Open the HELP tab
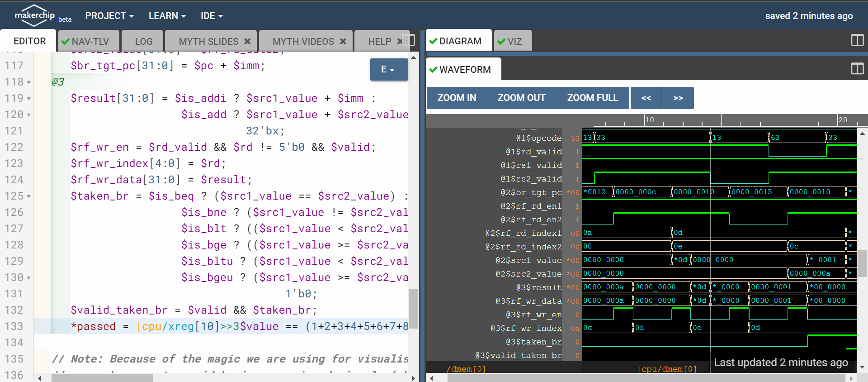Image resolution: width=868 pixels, height=382 pixels. (x=380, y=42)
